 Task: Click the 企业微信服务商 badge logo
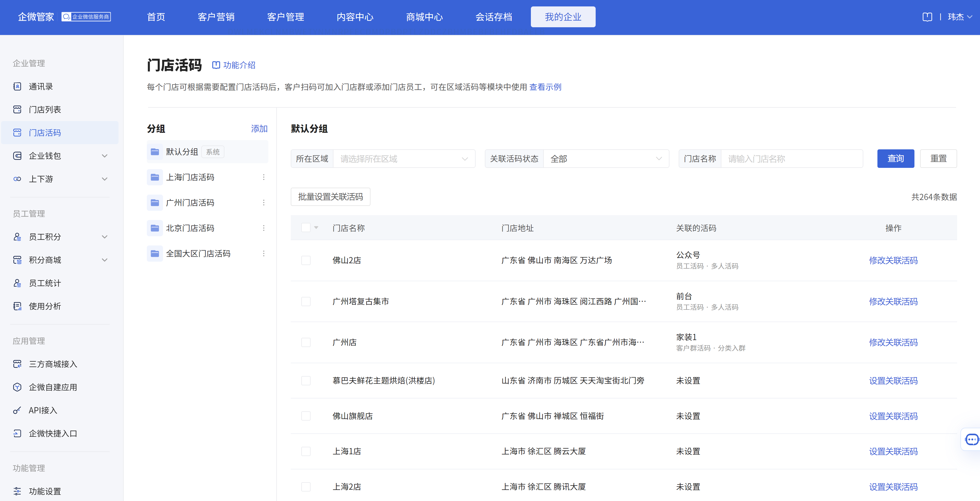click(86, 17)
